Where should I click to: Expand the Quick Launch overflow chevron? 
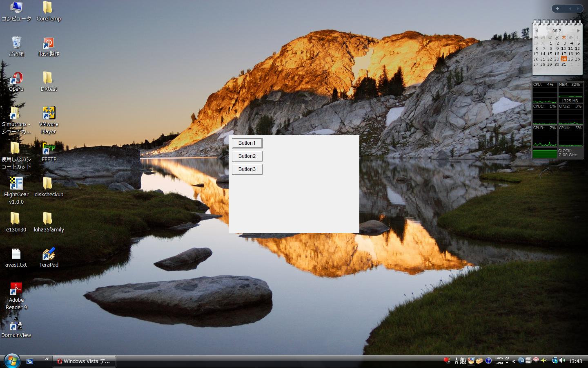[x=47, y=359]
